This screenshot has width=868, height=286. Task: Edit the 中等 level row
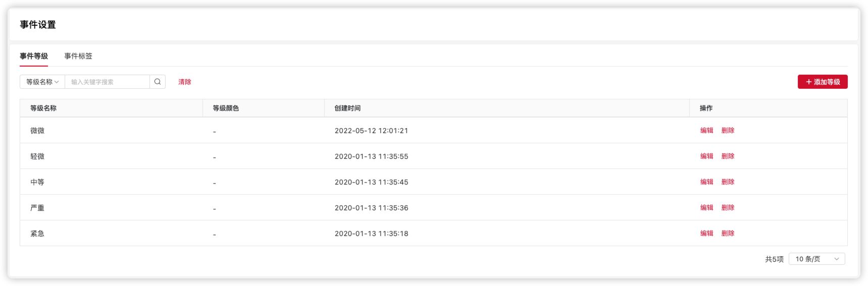pos(706,182)
